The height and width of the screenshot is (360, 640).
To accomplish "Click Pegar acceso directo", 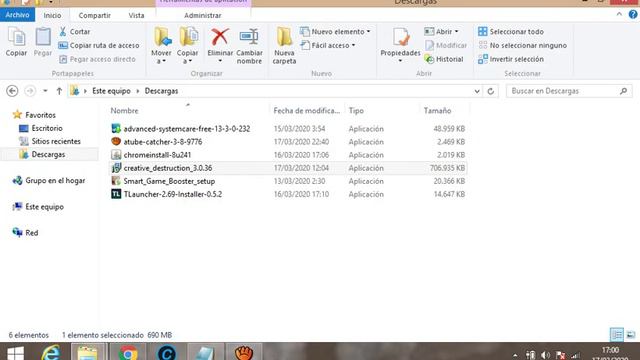I will pos(98,59).
